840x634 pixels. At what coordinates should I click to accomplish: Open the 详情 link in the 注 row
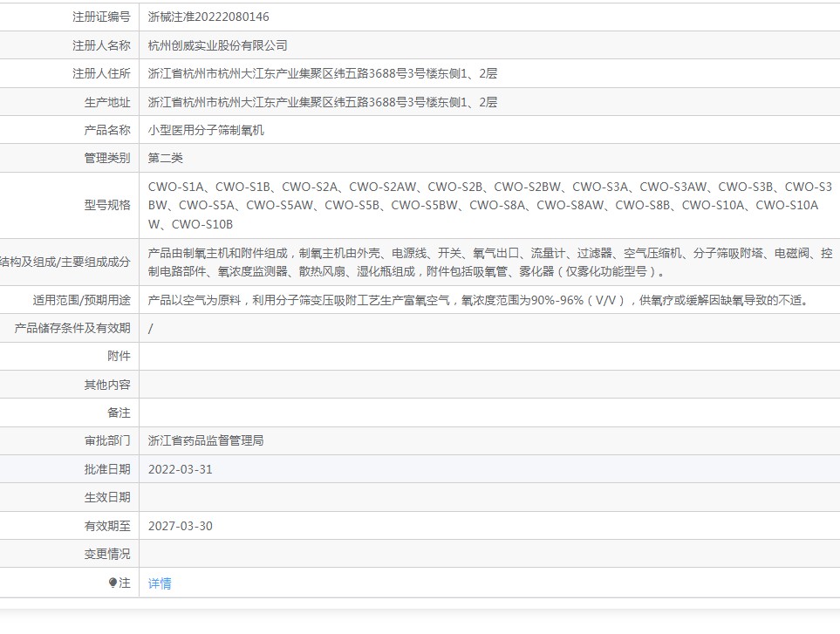160,583
